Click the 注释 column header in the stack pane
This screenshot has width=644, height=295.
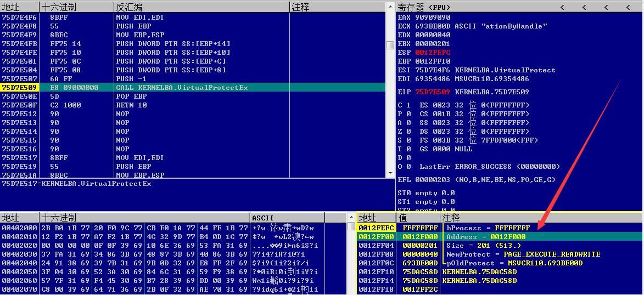tap(541, 218)
